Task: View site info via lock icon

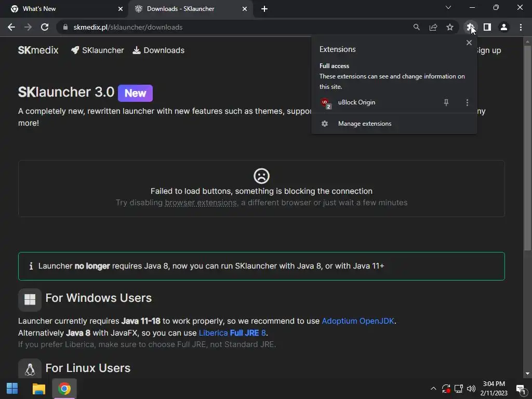Action: tap(65, 27)
